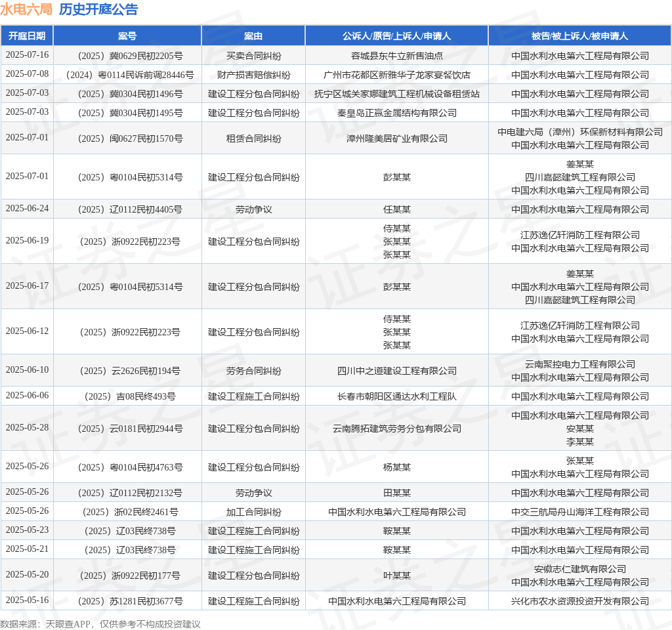Screen dimensions: 672x630
Task: Click defendant 中电建六局（漳州）环保新材料有限公司
Action: point(580,132)
